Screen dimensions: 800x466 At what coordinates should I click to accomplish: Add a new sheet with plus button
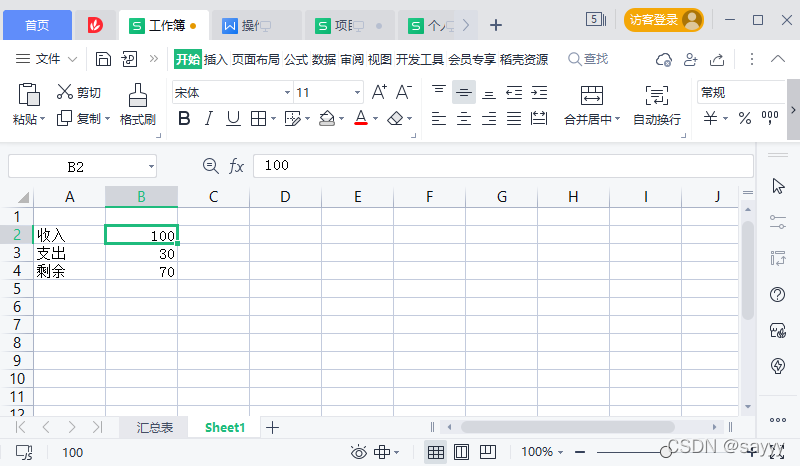272,427
